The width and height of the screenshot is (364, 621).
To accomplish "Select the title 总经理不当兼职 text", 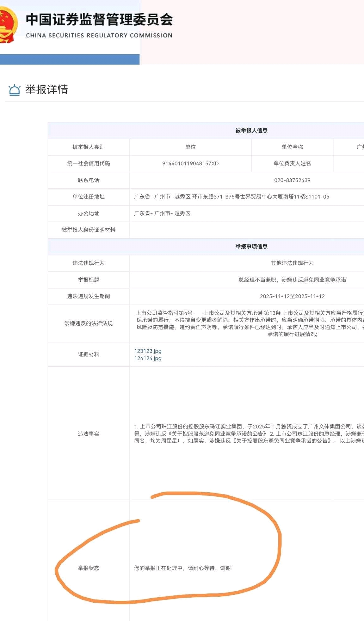I will 292,280.
